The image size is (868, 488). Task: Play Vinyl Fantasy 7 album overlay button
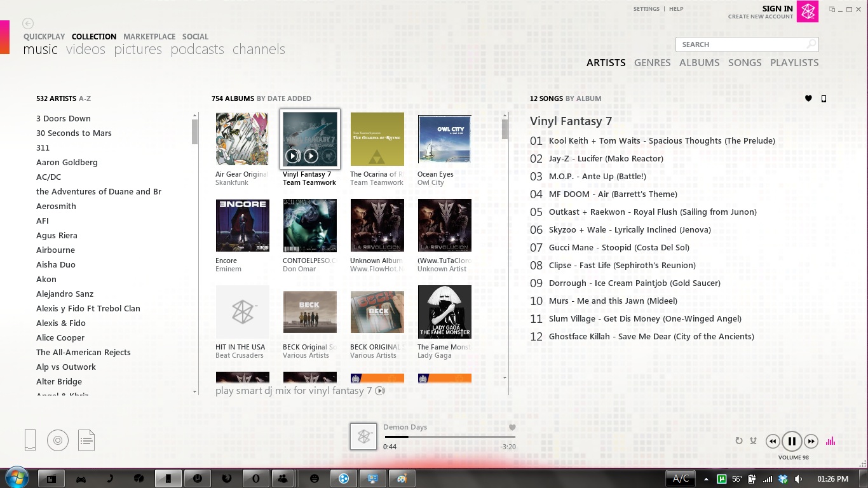coord(292,156)
